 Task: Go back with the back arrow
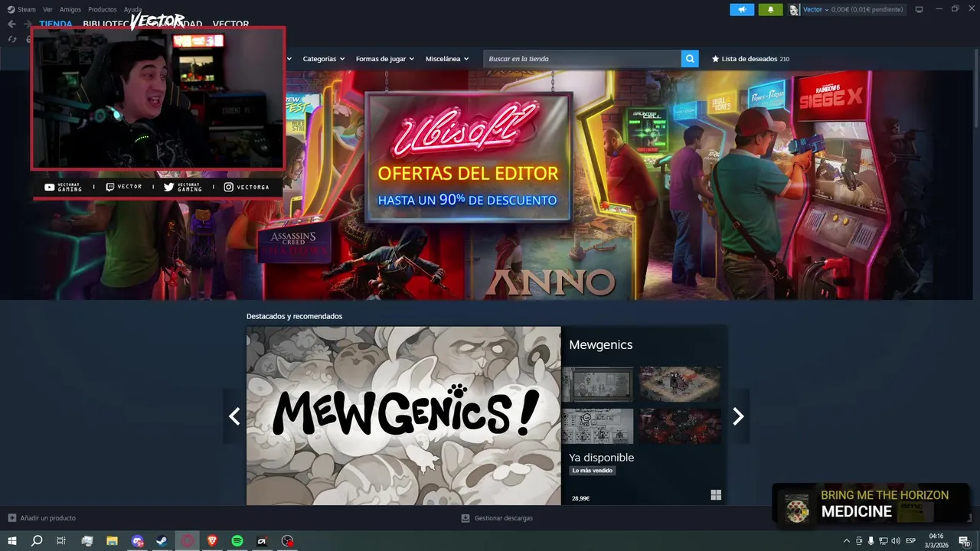[11, 24]
